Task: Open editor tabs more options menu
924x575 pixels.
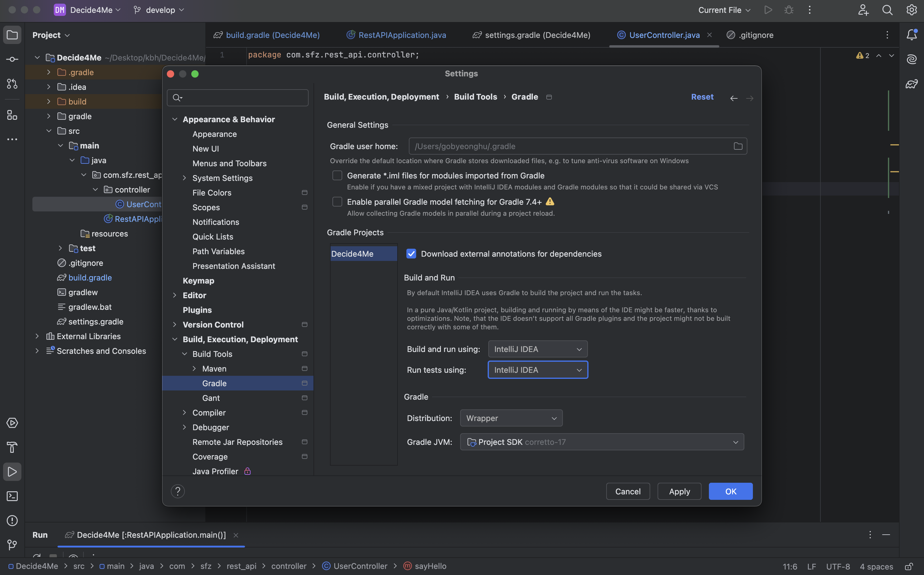Action: [887, 35]
